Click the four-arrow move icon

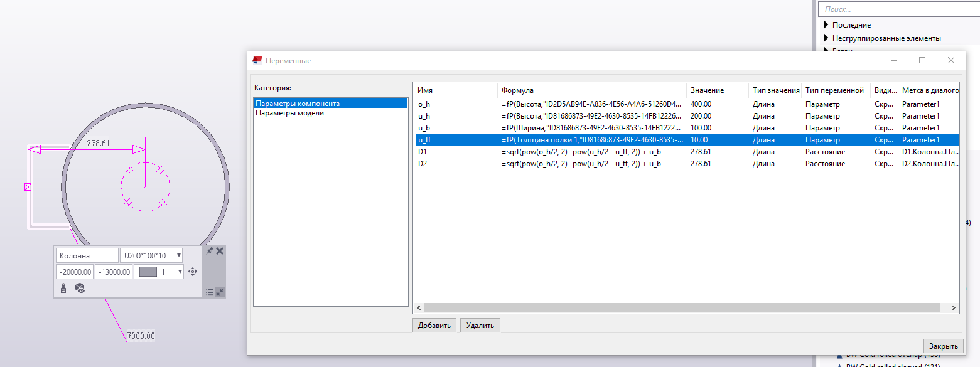pos(193,272)
